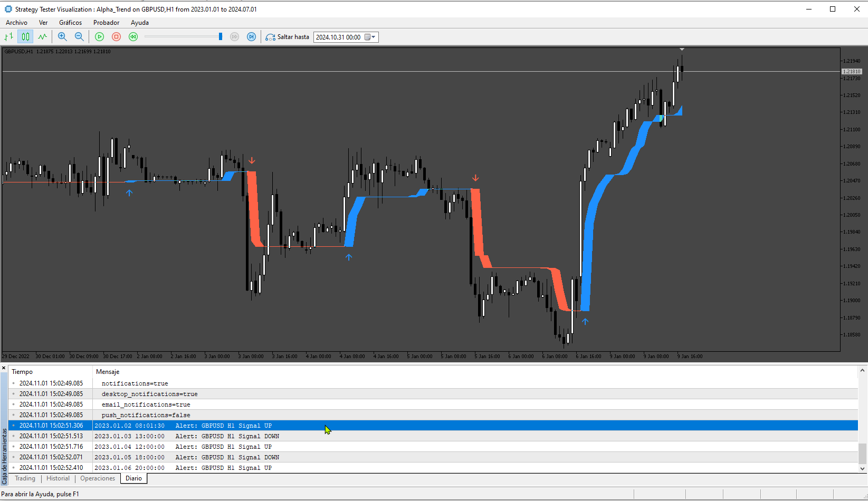Select the log row 'Signal DOWN' at 2023.01.03 13:00:00

click(x=433, y=436)
